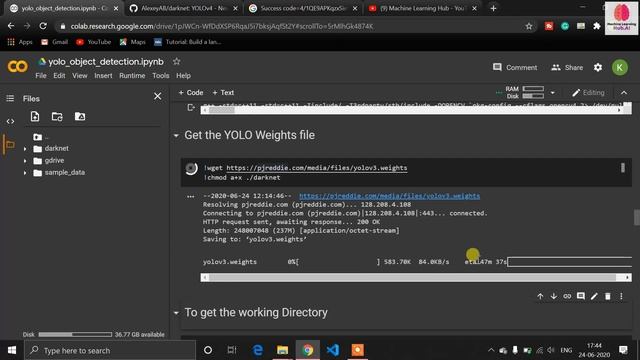
Task: Open the Insert menu
Action: click(103, 76)
